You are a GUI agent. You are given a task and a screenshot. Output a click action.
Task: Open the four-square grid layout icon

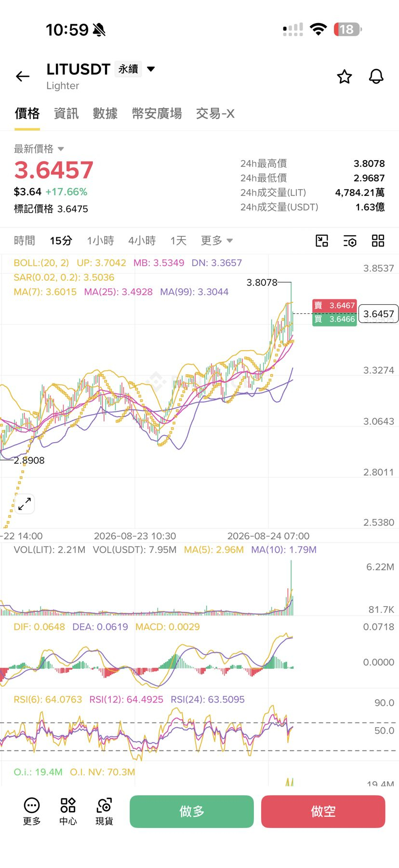tap(378, 241)
